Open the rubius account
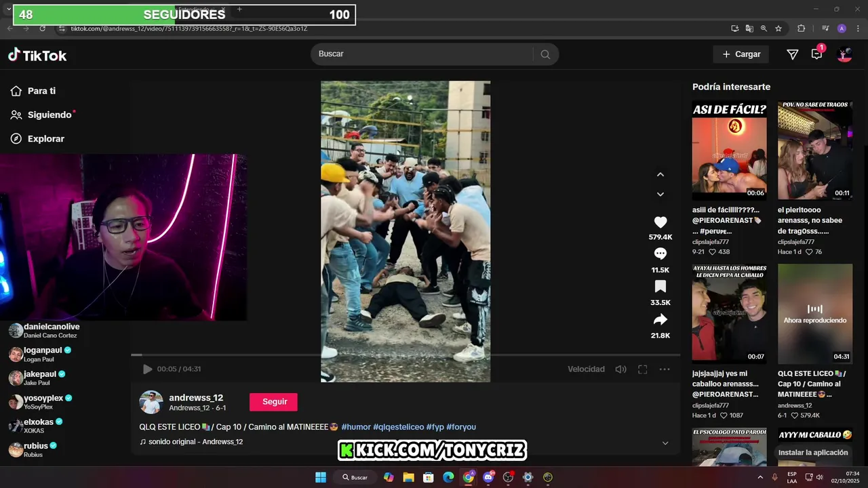The height and width of the screenshot is (488, 868). tap(33, 449)
